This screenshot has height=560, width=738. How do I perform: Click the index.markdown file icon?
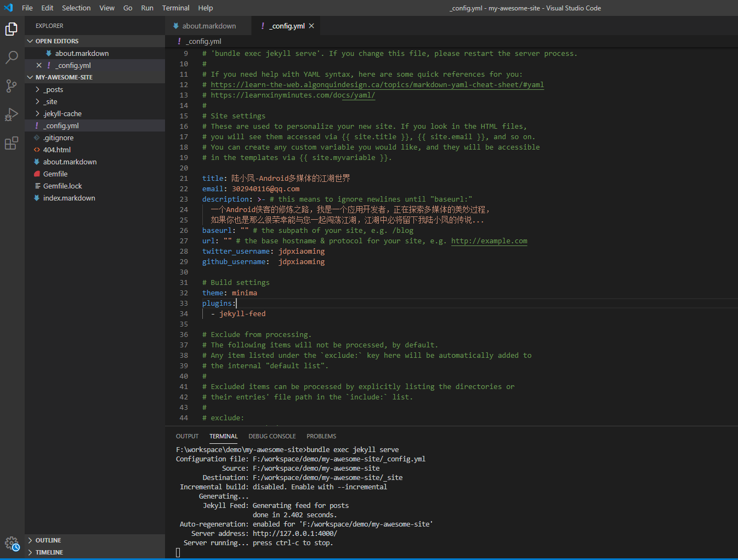[37, 198]
